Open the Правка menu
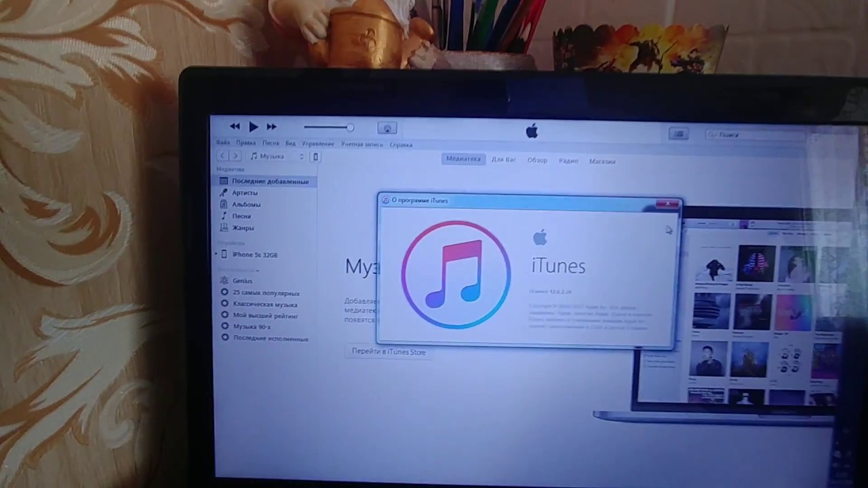868x488 pixels. point(246,143)
